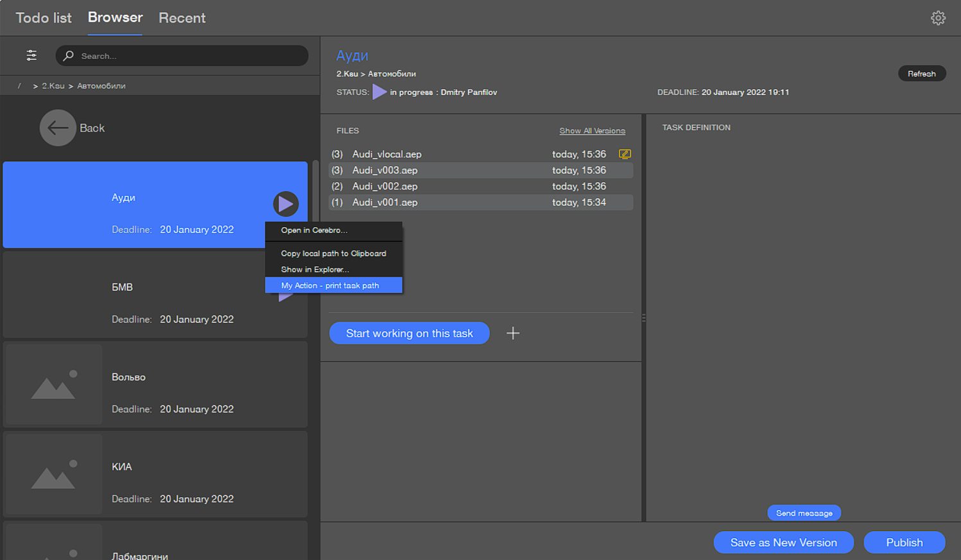
Task: Click Save as New Version button
Action: [784, 543]
